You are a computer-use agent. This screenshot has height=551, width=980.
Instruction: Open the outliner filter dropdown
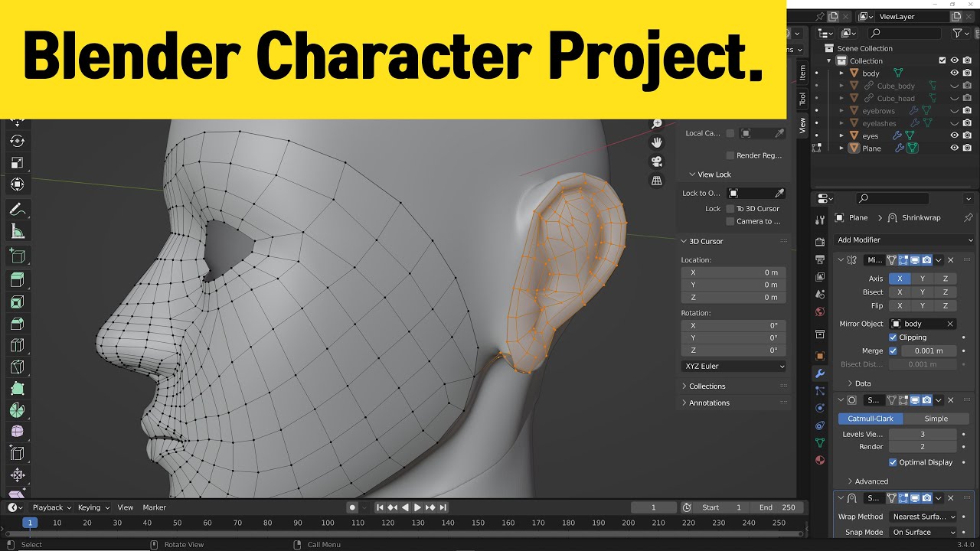[961, 33]
